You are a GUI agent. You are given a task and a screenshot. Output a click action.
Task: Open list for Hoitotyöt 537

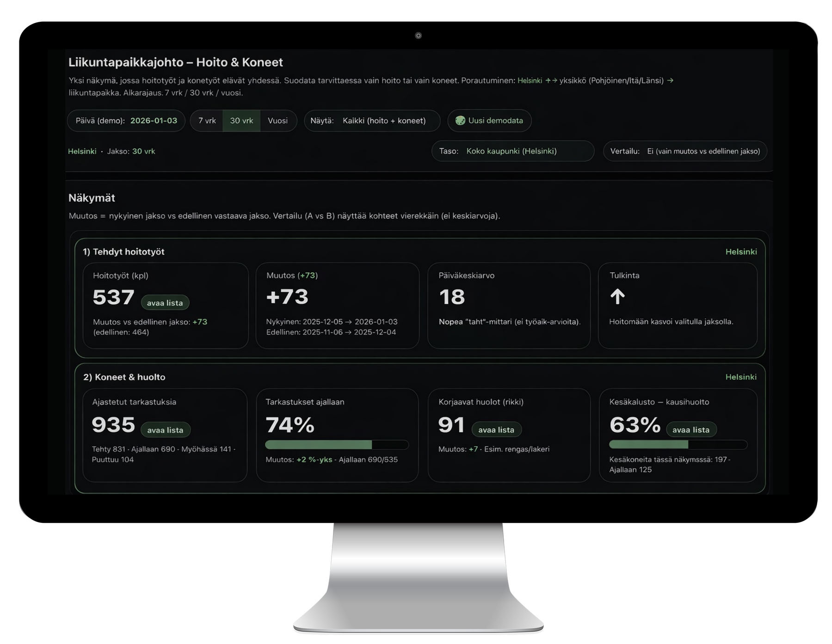(165, 303)
